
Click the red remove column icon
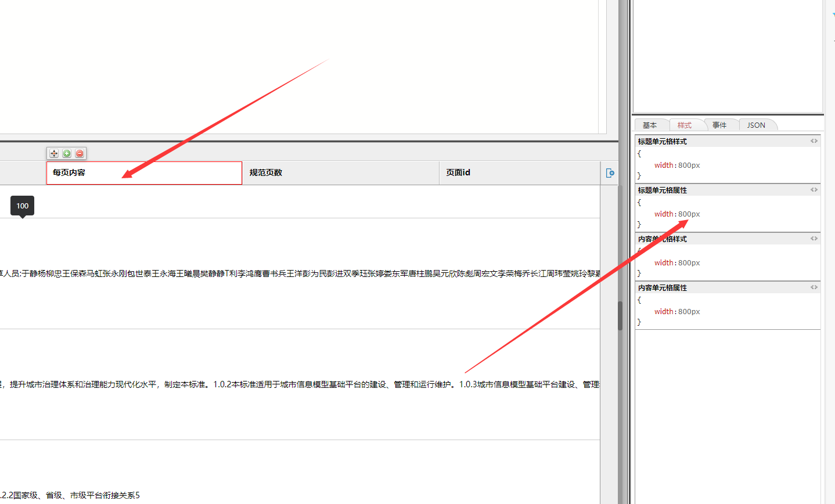[80, 153]
